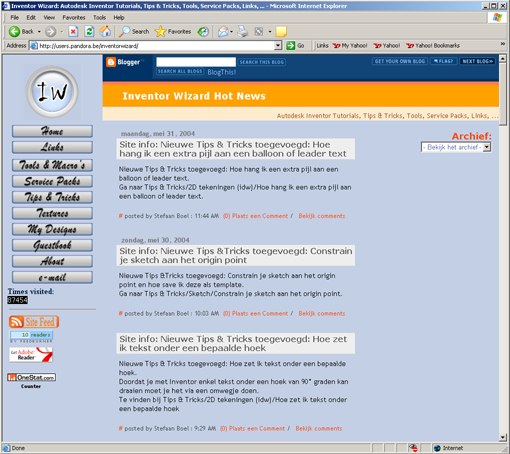Open the Forward button dropdown arrow
The width and height of the screenshot is (510, 454).
[61, 32]
